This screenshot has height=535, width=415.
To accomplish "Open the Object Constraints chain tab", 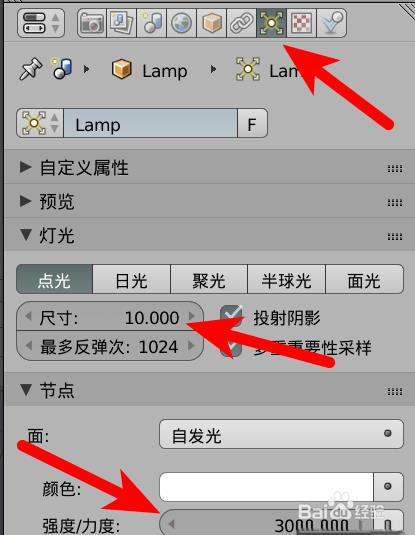I will coord(241,23).
